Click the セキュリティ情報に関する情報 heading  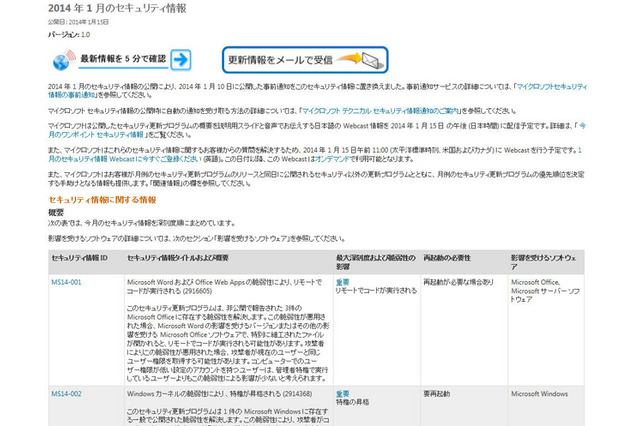102,200
